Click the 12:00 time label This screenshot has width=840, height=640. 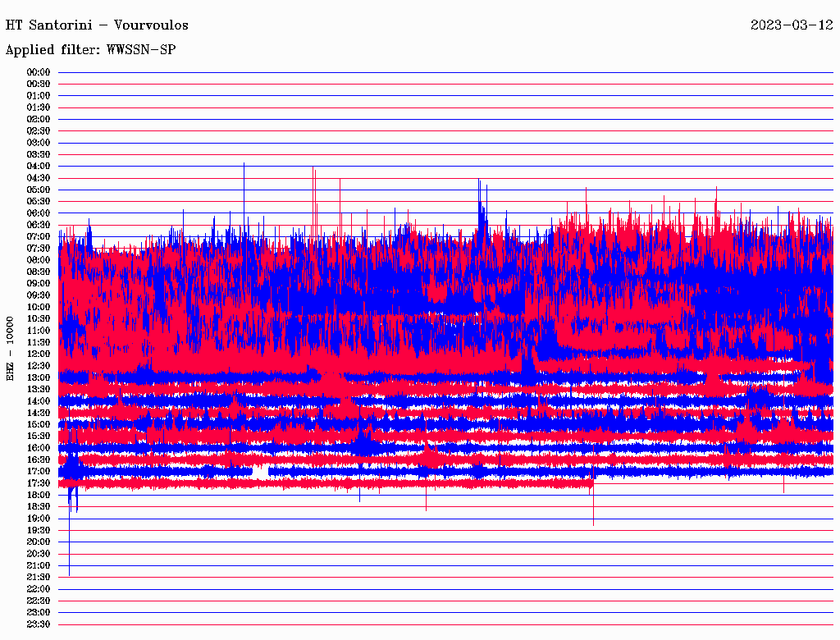(x=39, y=354)
